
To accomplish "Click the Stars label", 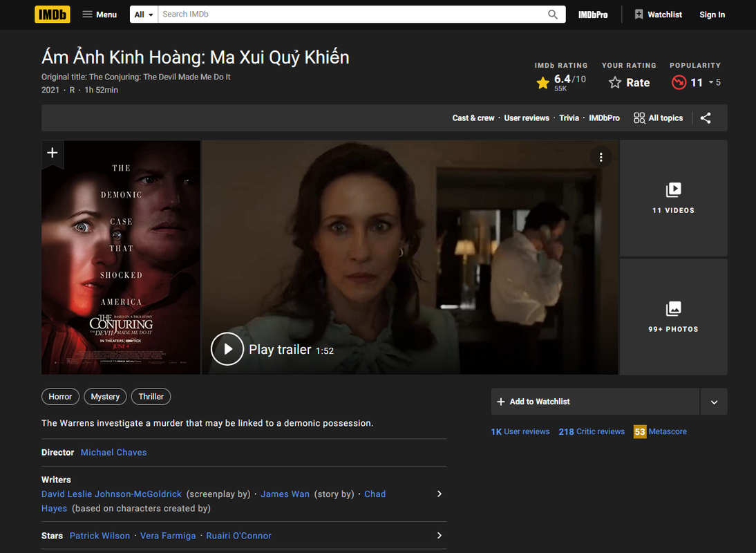I will (x=52, y=536).
